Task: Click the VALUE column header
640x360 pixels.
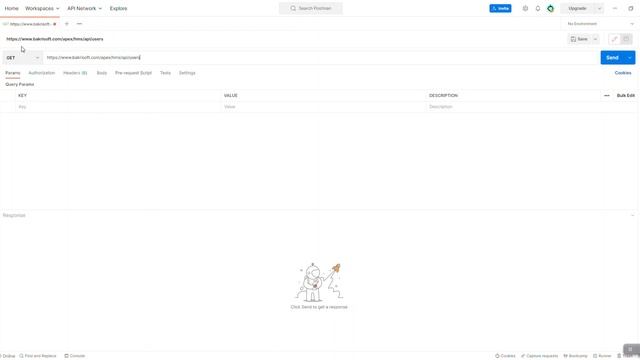Action: click(231, 96)
